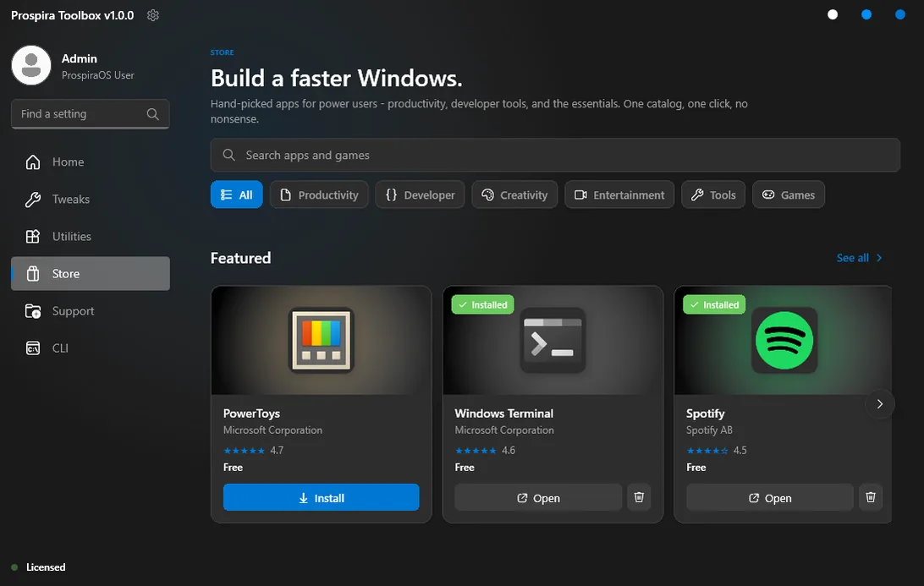Click Spotify AB publisher name

709,430
